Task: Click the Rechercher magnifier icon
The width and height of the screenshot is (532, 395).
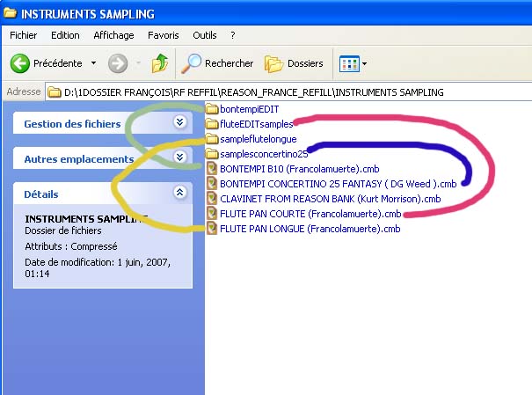Action: [192, 63]
